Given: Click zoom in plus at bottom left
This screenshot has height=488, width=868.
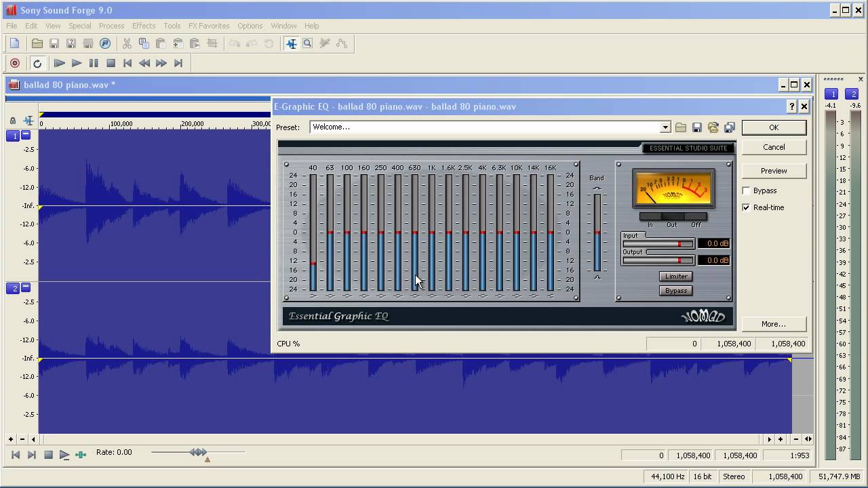Looking at the screenshot, I should pyautogui.click(x=10, y=439).
